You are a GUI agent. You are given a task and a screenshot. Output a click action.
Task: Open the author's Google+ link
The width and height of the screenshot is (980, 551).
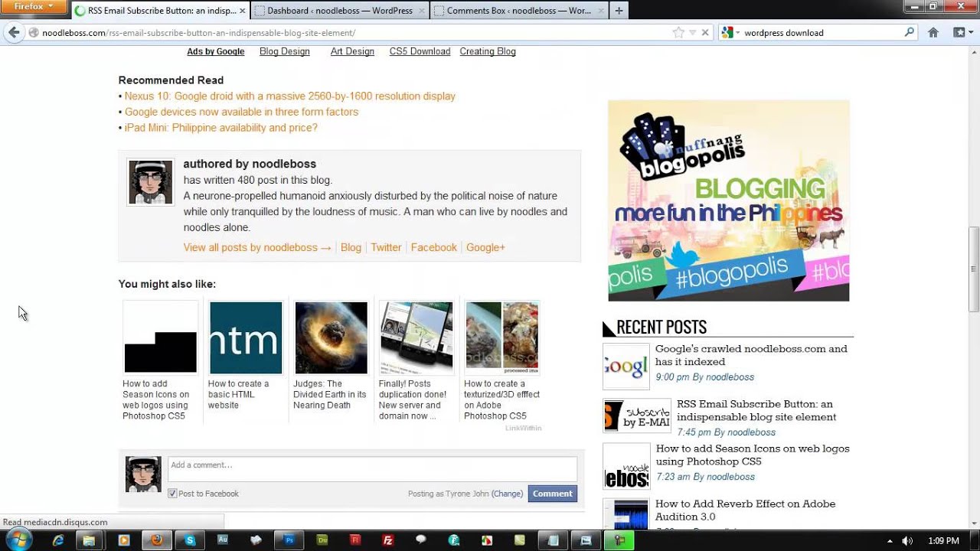485,247
